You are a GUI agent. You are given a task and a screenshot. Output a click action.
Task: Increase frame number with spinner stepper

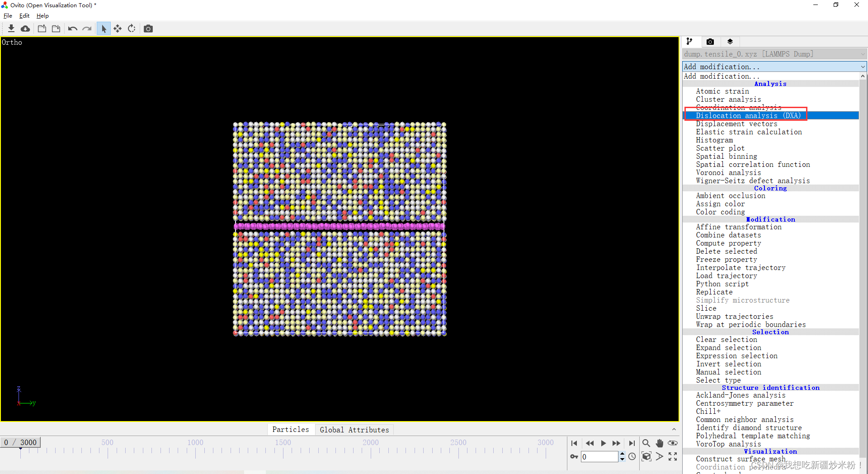[x=623, y=455]
